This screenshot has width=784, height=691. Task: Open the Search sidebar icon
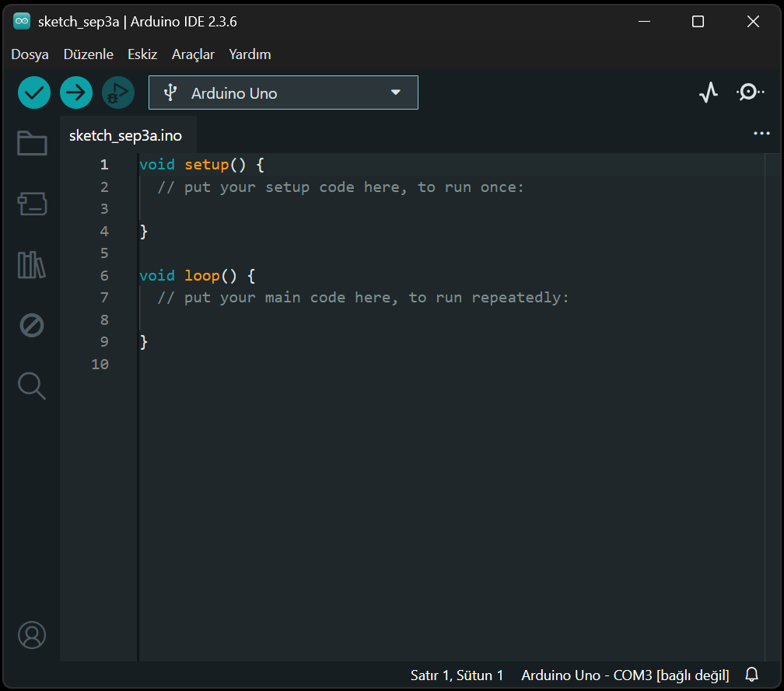[x=31, y=386]
